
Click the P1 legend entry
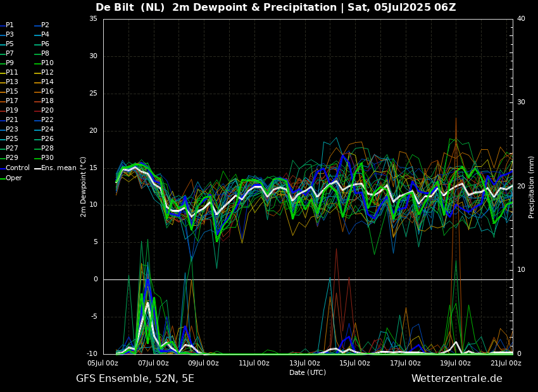point(9,25)
